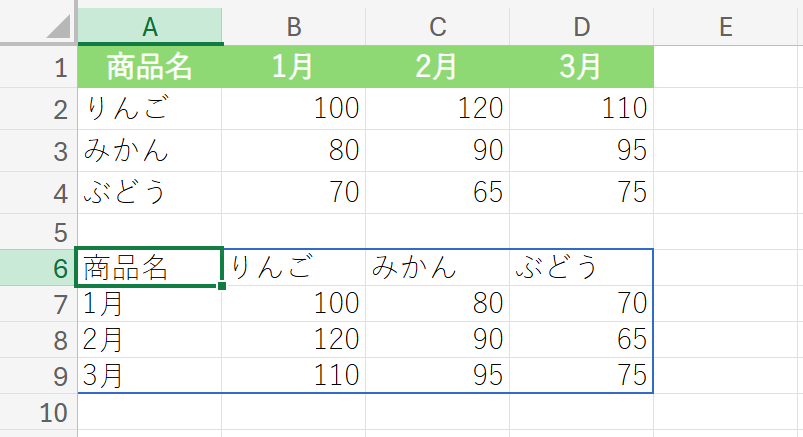This screenshot has width=803, height=437.
Task: Select row 5 header
Action: 38,232
